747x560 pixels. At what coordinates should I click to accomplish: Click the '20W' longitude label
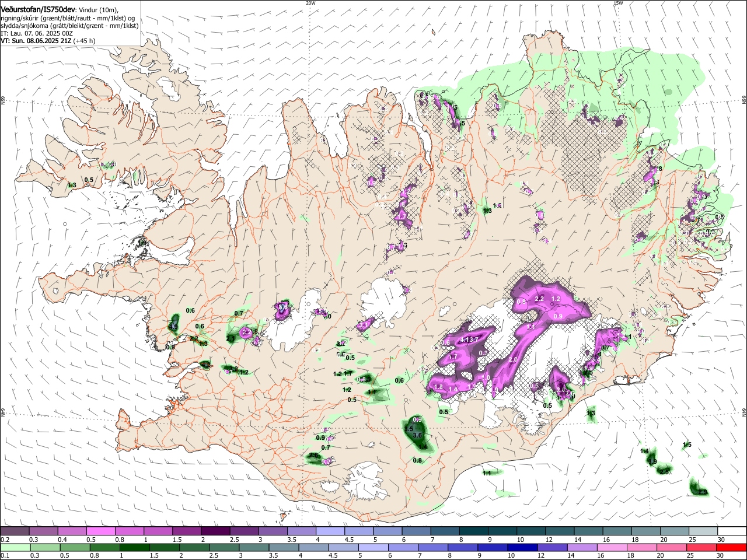[x=310, y=3]
